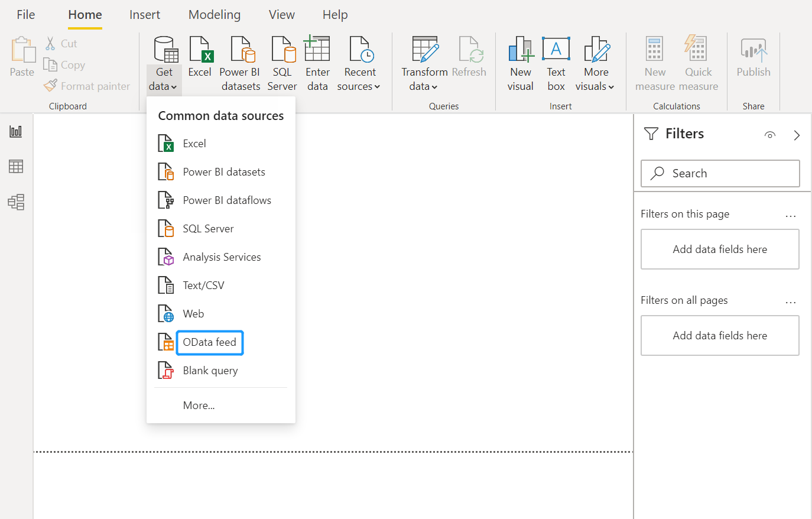The image size is (812, 519).
Task: Select Web data source
Action: point(221,314)
